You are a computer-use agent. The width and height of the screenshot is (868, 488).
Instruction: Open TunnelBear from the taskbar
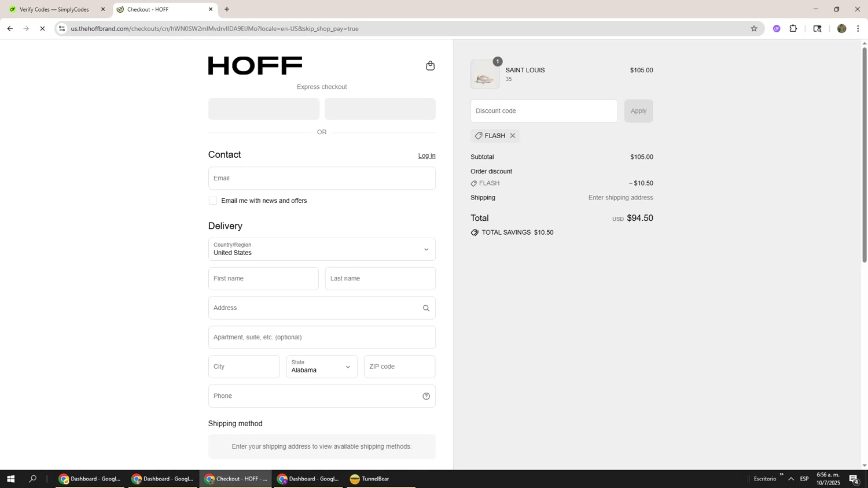pos(381,479)
